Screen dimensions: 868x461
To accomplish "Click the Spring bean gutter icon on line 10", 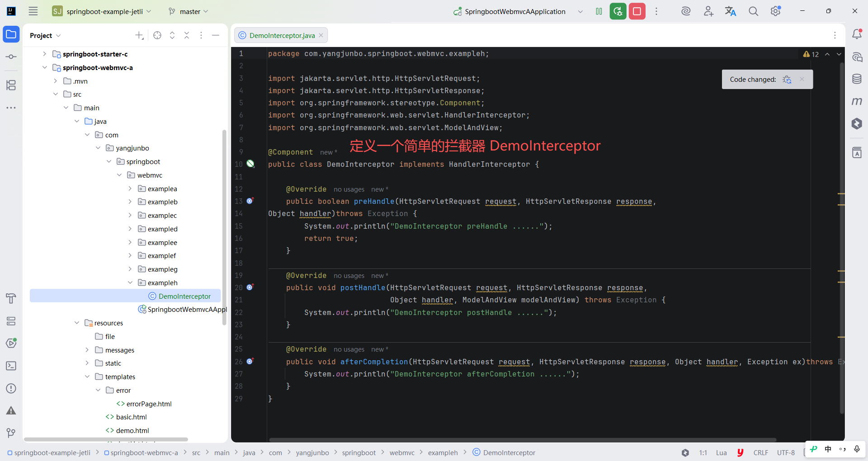I will pos(250,164).
